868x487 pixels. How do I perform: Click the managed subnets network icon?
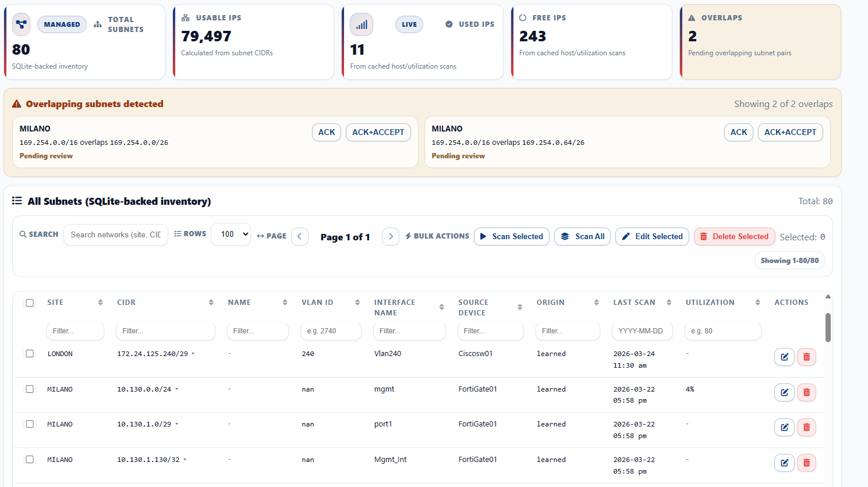click(22, 24)
